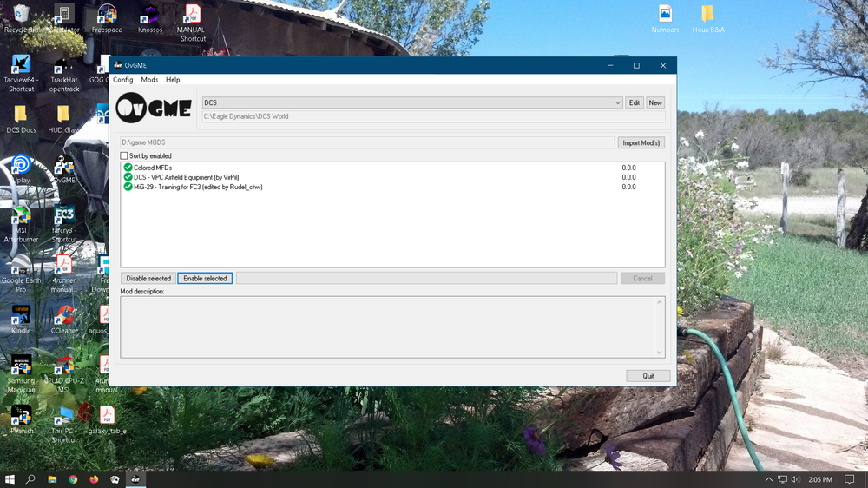Viewport: 868px width, 488px height.
Task: Select Kindle desktop icon
Action: point(21,319)
